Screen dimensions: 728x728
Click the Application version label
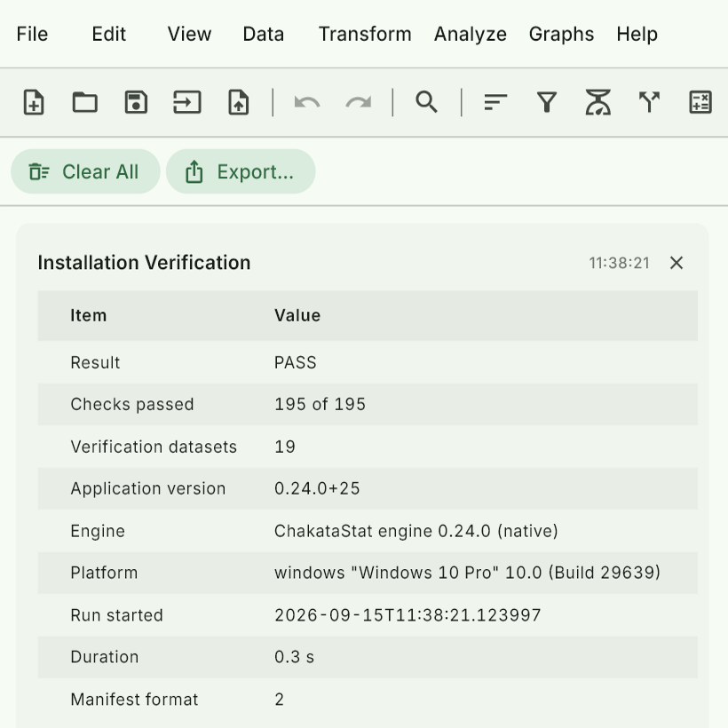[148, 488]
